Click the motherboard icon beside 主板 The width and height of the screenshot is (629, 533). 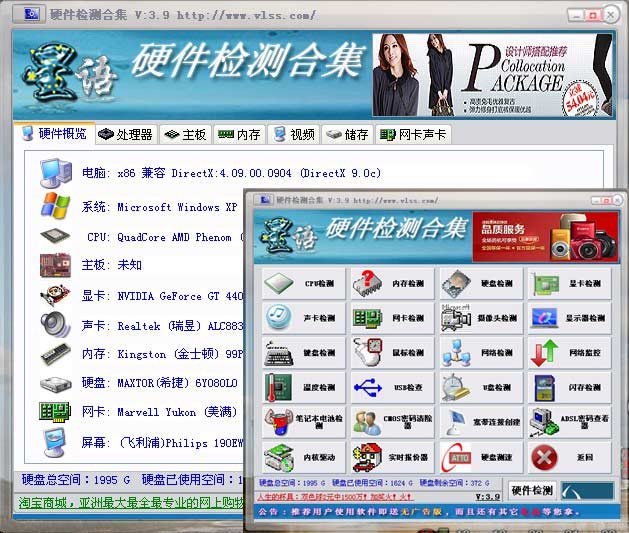(x=56, y=265)
